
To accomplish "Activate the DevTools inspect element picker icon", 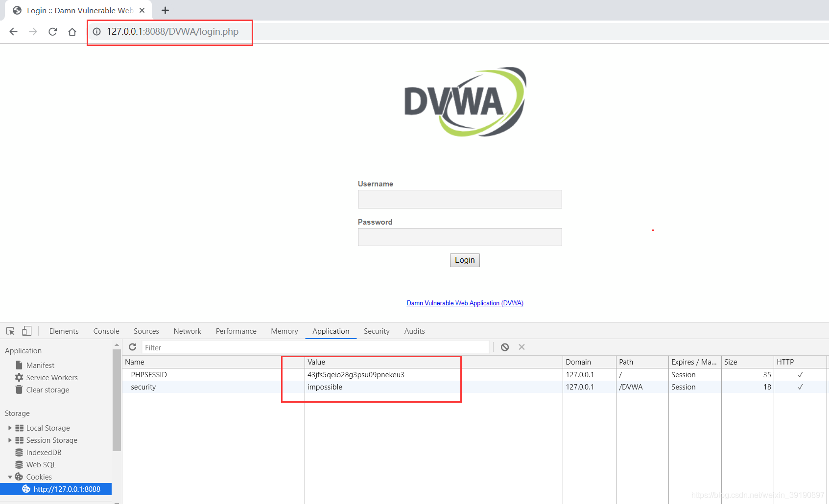I will pos(10,331).
